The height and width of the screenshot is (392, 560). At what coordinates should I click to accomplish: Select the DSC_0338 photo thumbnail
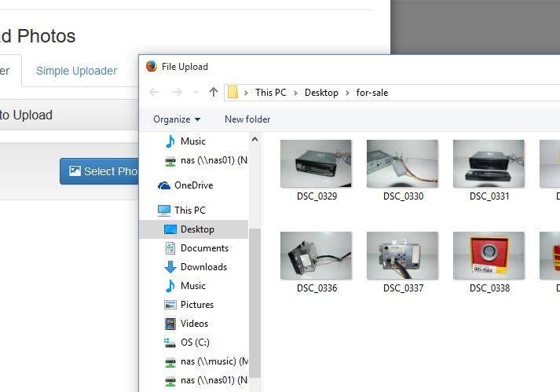point(489,255)
